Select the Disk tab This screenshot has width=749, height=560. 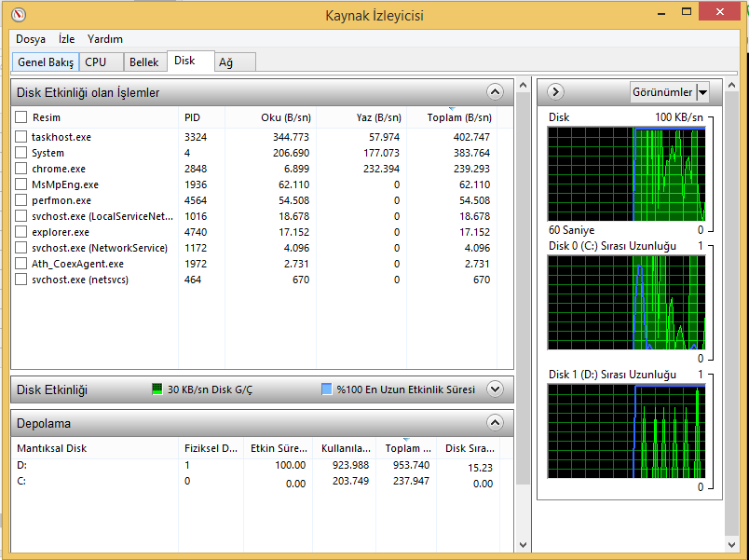pyautogui.click(x=191, y=61)
